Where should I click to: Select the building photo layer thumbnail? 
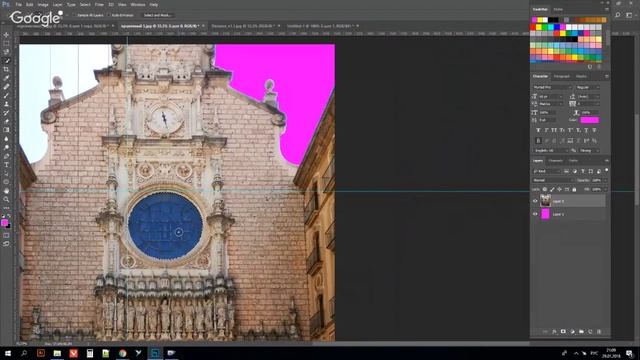545,201
